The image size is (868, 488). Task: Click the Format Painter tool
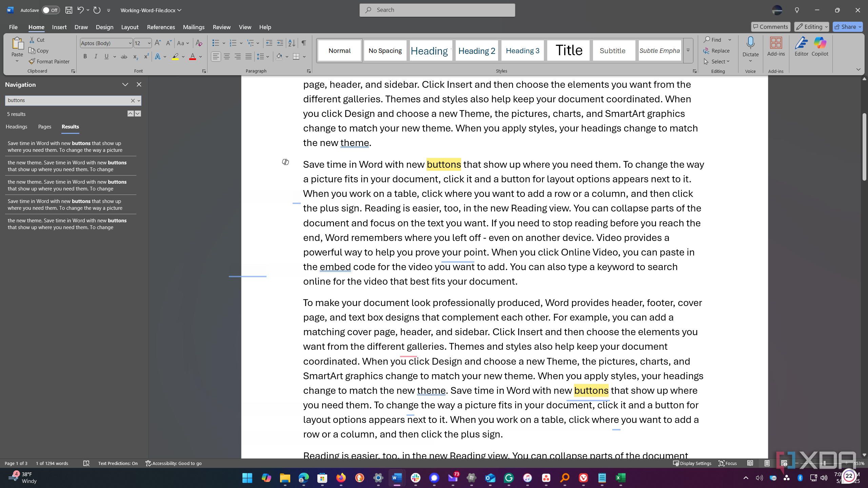[49, 61]
